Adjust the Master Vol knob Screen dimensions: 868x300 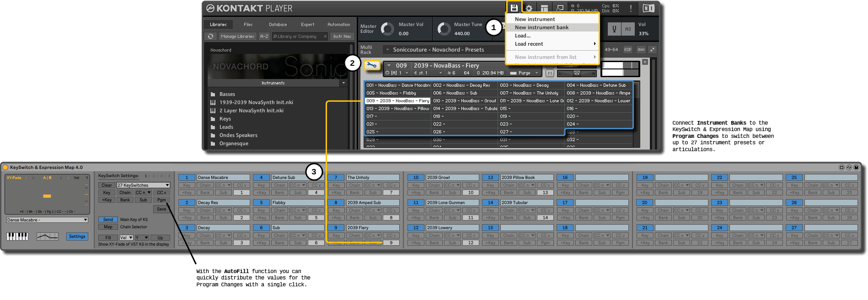click(x=387, y=29)
